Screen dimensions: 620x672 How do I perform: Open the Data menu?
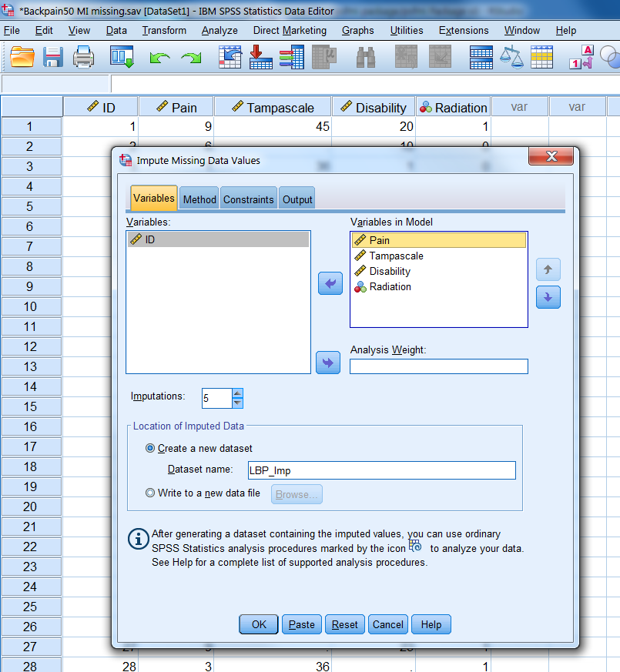click(x=116, y=31)
